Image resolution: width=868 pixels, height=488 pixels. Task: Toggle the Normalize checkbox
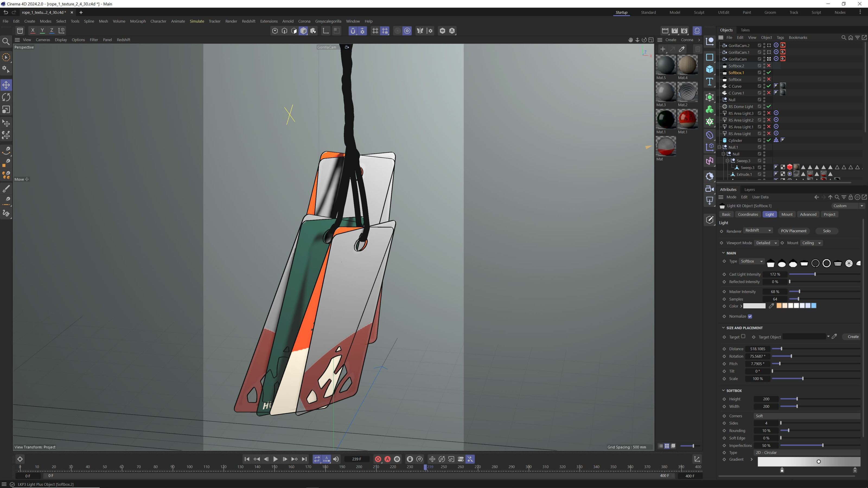tap(750, 316)
